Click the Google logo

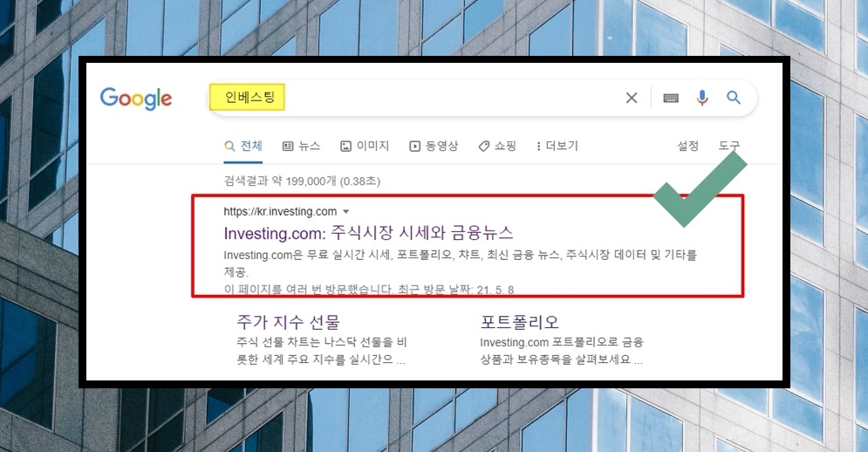(136, 98)
